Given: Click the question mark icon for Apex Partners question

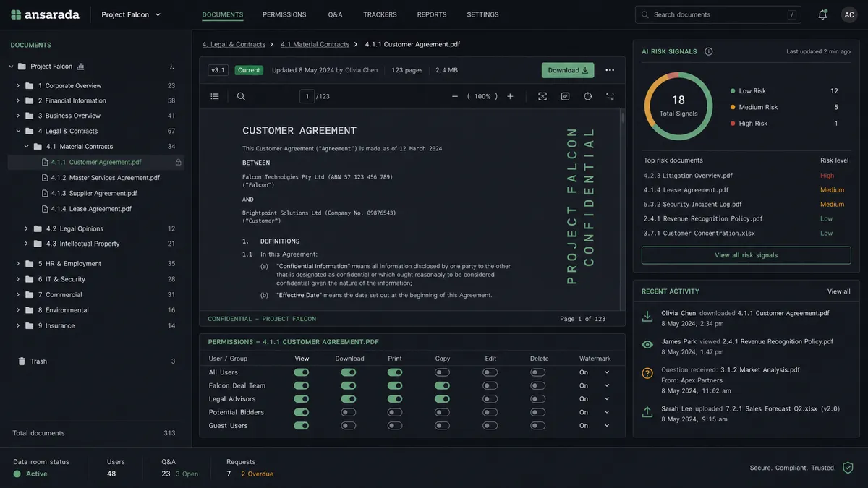Looking at the screenshot, I should point(647,373).
